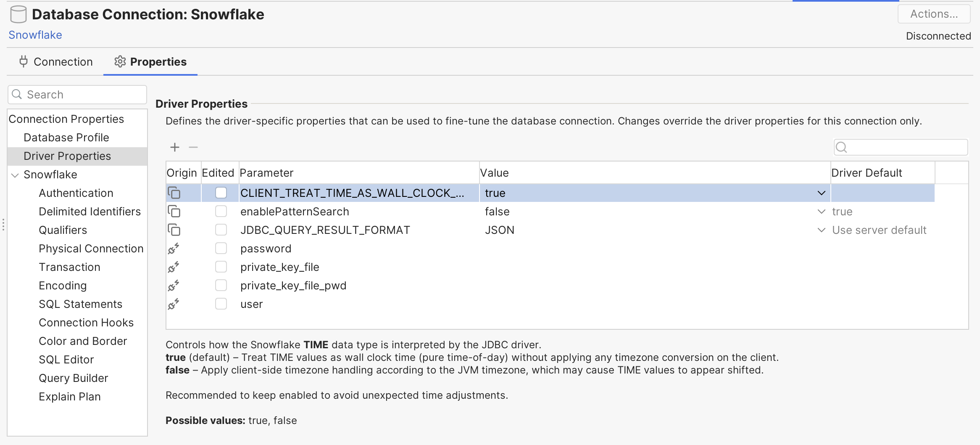Click the plug origin icon for user row
This screenshot has height=445, width=980.
point(174,304)
